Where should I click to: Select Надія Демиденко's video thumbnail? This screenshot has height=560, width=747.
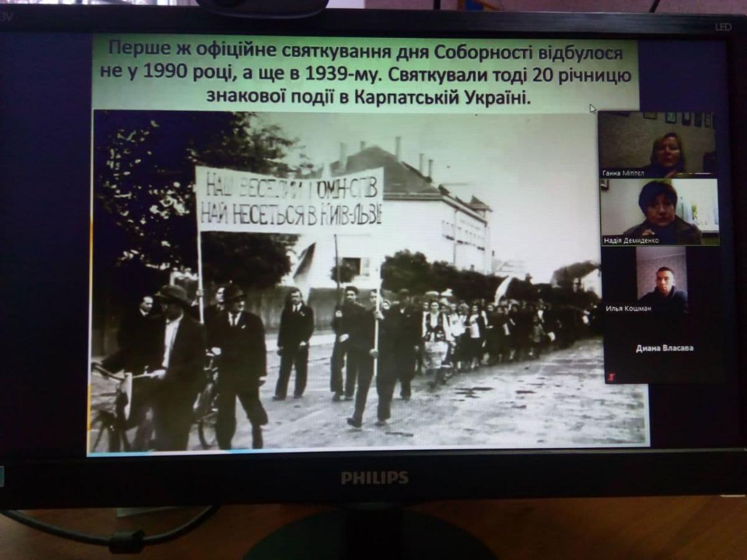click(x=660, y=212)
